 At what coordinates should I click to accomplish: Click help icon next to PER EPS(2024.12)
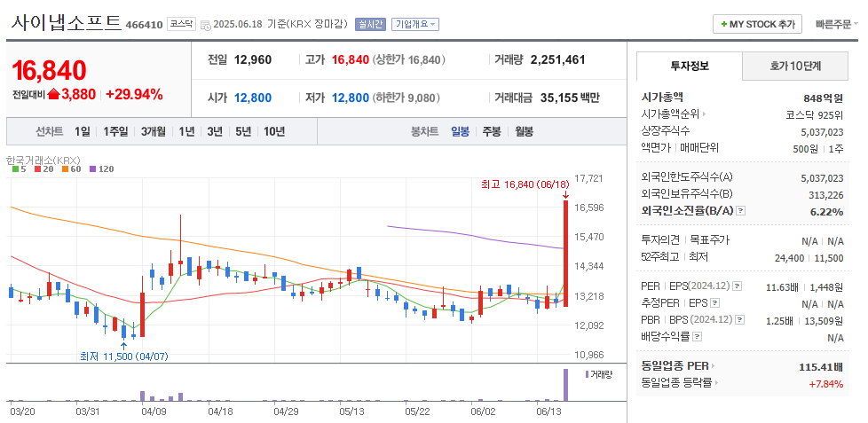click(737, 286)
